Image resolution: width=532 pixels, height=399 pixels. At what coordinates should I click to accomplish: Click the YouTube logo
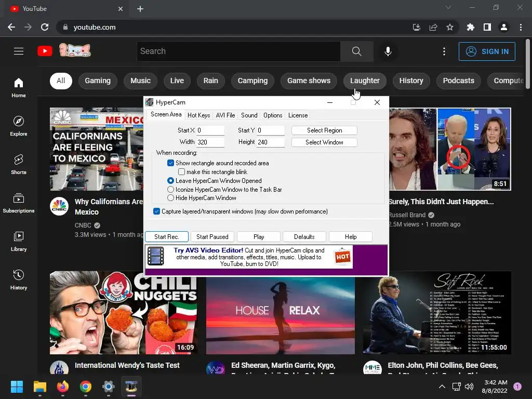pos(45,51)
